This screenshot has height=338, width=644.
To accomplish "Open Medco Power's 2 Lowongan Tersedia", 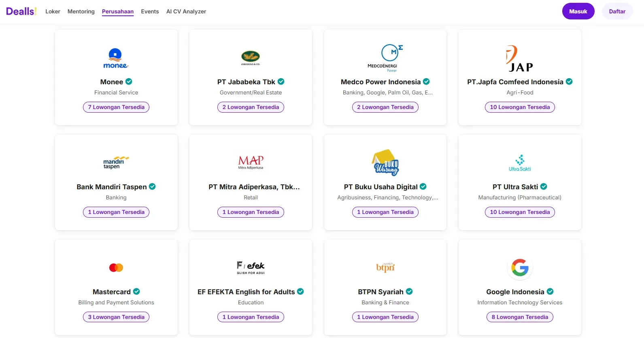I will point(385,107).
